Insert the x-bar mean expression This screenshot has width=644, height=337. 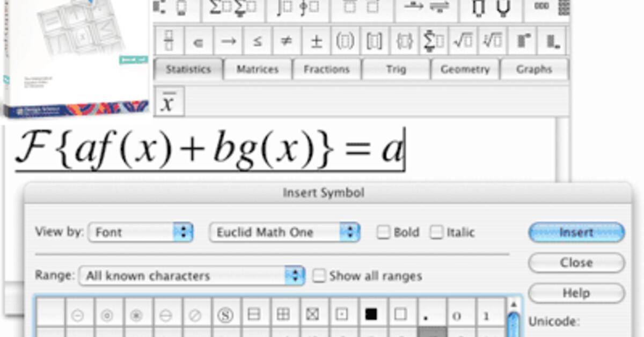(x=169, y=101)
